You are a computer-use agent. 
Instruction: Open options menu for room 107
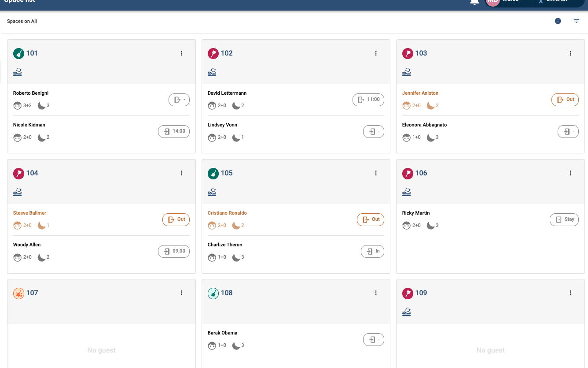(x=181, y=293)
